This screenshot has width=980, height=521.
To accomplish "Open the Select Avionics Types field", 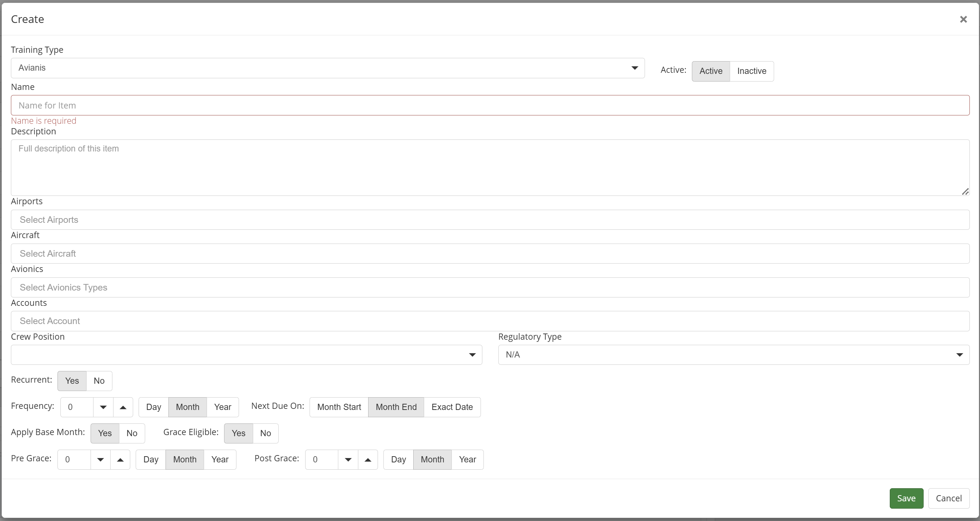I will tap(490, 288).
